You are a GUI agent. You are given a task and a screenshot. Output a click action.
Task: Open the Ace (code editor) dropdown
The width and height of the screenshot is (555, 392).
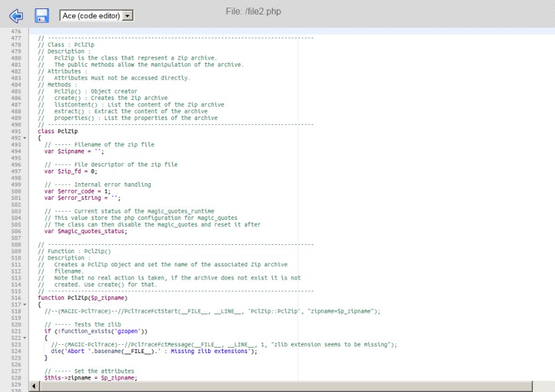coord(96,15)
